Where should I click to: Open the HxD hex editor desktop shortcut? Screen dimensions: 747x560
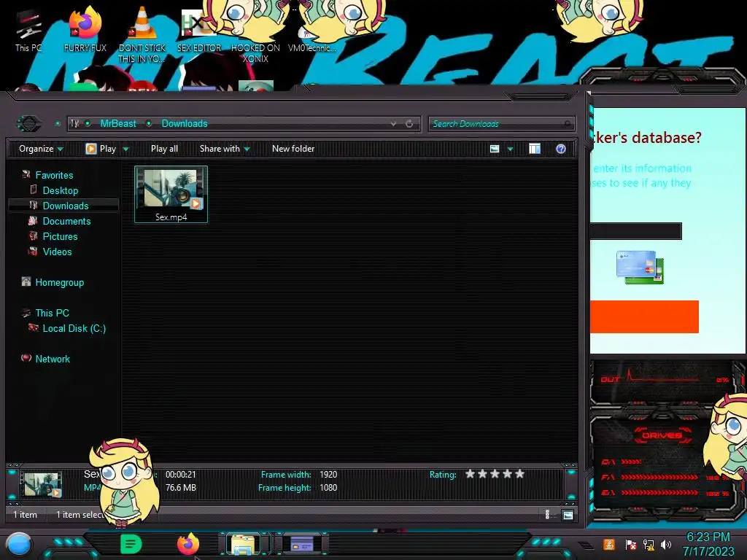pyautogui.click(x=198, y=29)
